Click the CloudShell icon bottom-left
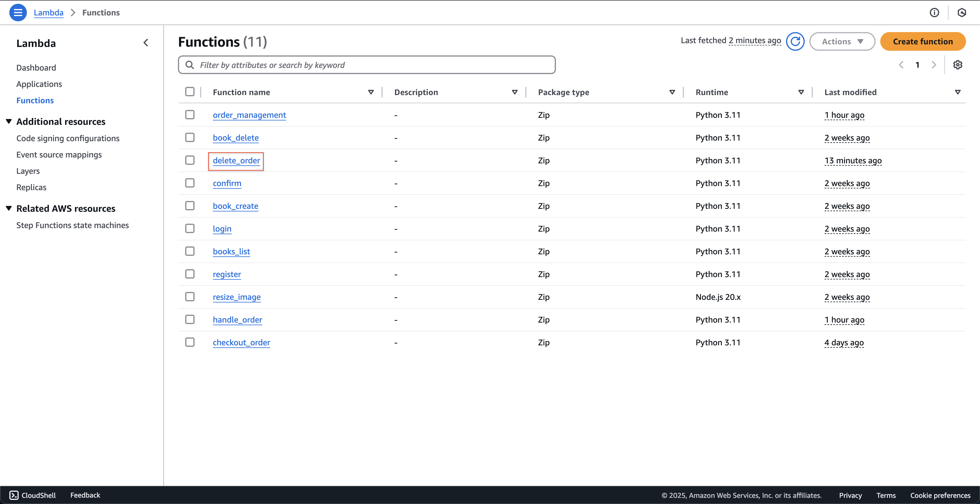The image size is (980, 504). [12, 495]
